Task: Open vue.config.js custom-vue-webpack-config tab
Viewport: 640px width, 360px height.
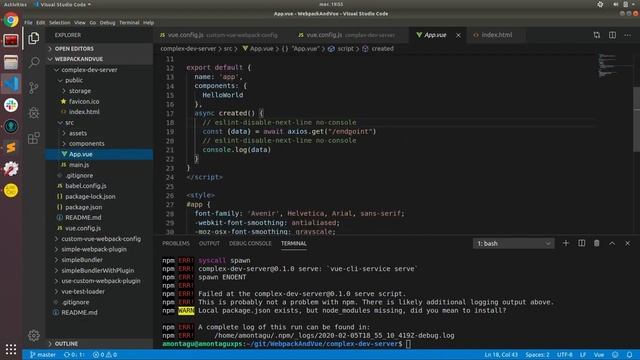Action: 219,35
